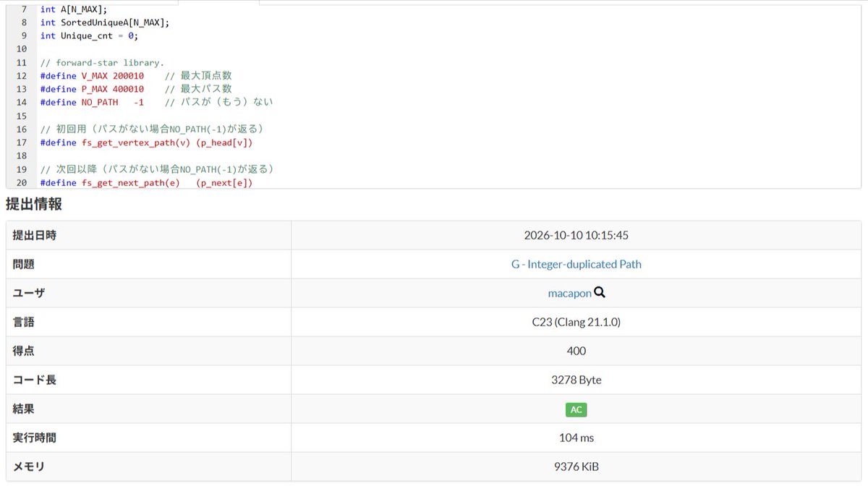Viewport: 868px width, 486px height.
Task: Click line number 17 in the gutter
Action: pos(21,142)
